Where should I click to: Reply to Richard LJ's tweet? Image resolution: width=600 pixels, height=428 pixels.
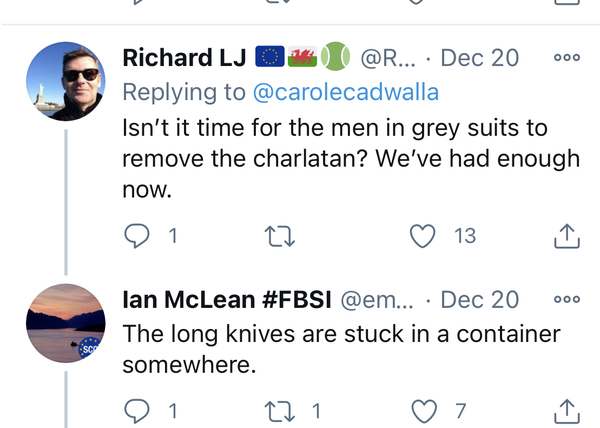point(137,236)
